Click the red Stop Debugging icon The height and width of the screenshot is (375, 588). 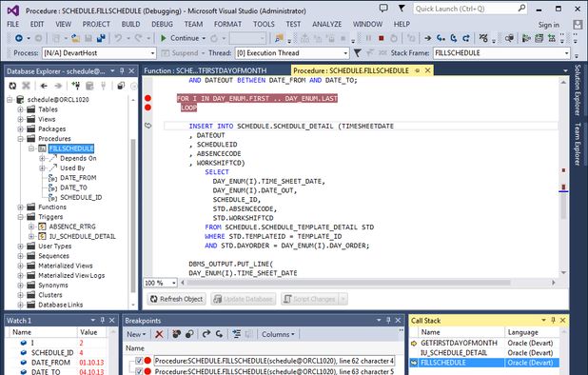click(381, 38)
